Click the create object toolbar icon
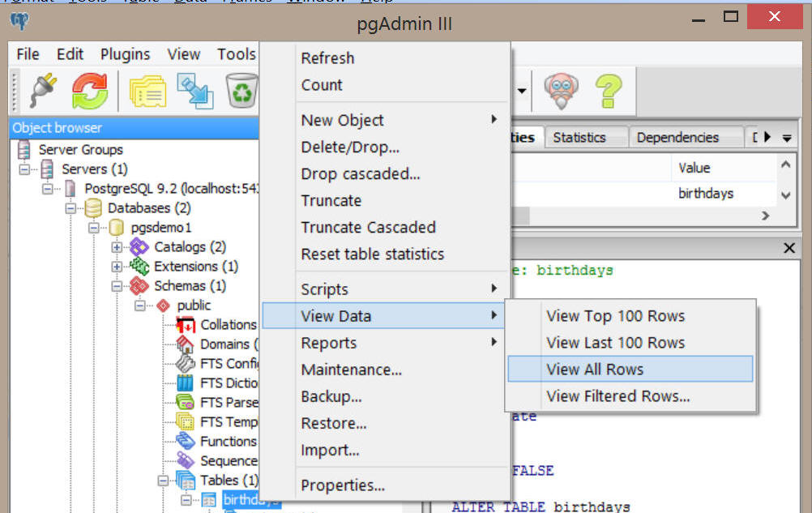 tap(194, 91)
